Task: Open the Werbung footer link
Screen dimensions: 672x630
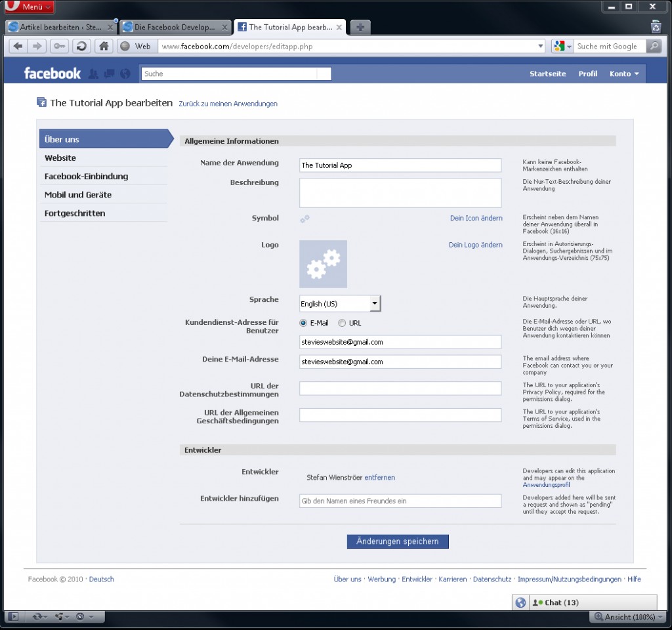Action: 381,579
